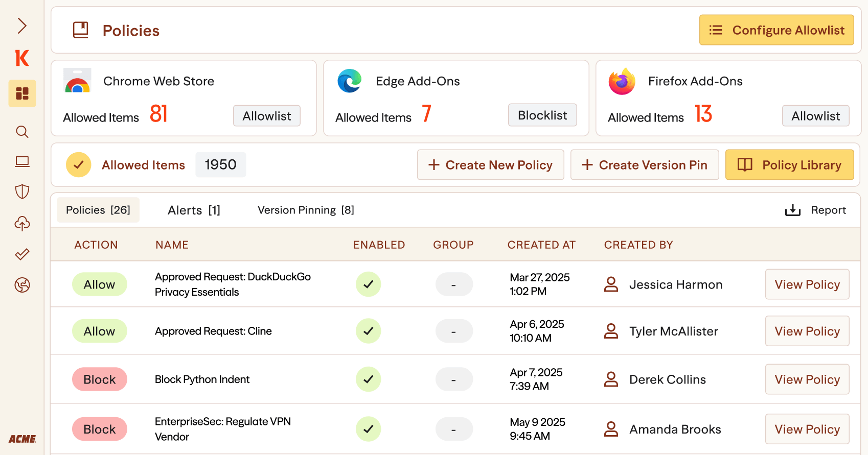The image size is (868, 455).
Task: Sort by the CREATED AT column header
Action: pos(541,245)
